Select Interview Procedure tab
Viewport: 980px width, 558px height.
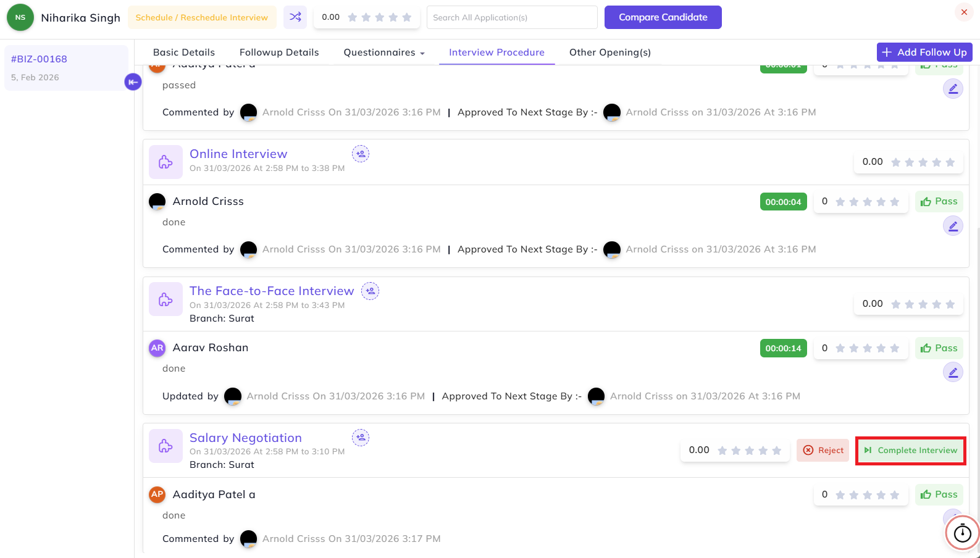pyautogui.click(x=496, y=52)
